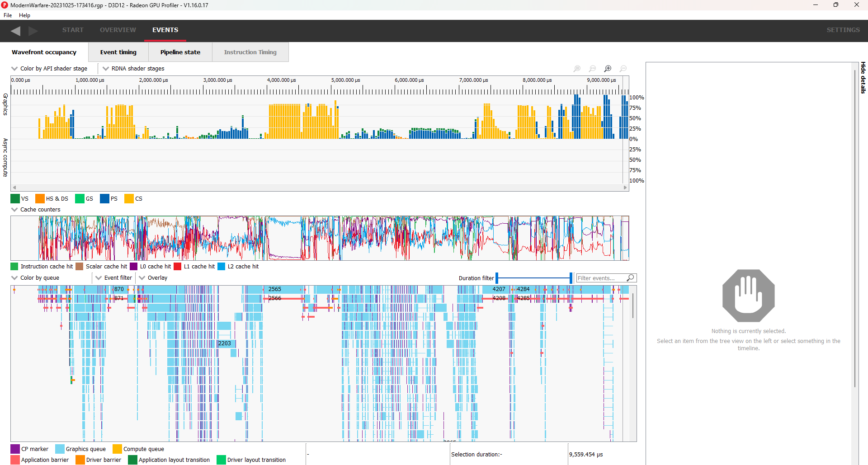This screenshot has height=465, width=868.
Task: Click the CP marker legend swatch
Action: pyautogui.click(x=15, y=449)
